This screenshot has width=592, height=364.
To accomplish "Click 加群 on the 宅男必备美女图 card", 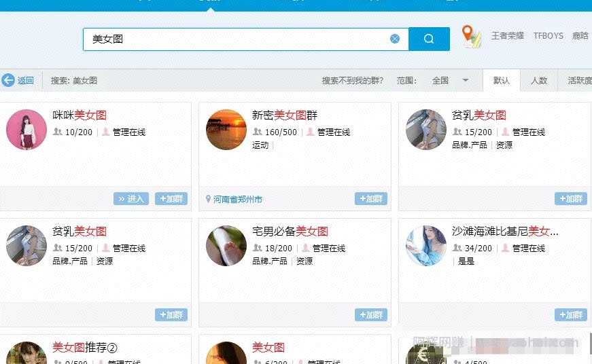I will tap(370, 314).
